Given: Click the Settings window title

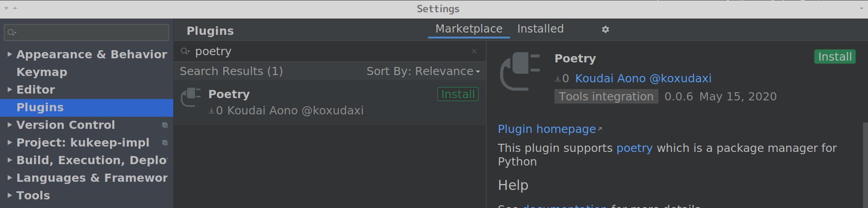Looking at the screenshot, I should (x=438, y=9).
